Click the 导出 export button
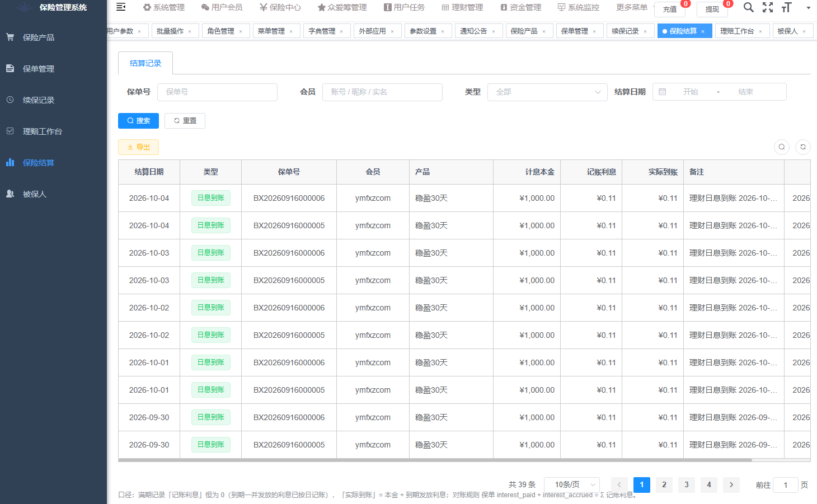Image resolution: width=817 pixels, height=504 pixels. point(138,147)
